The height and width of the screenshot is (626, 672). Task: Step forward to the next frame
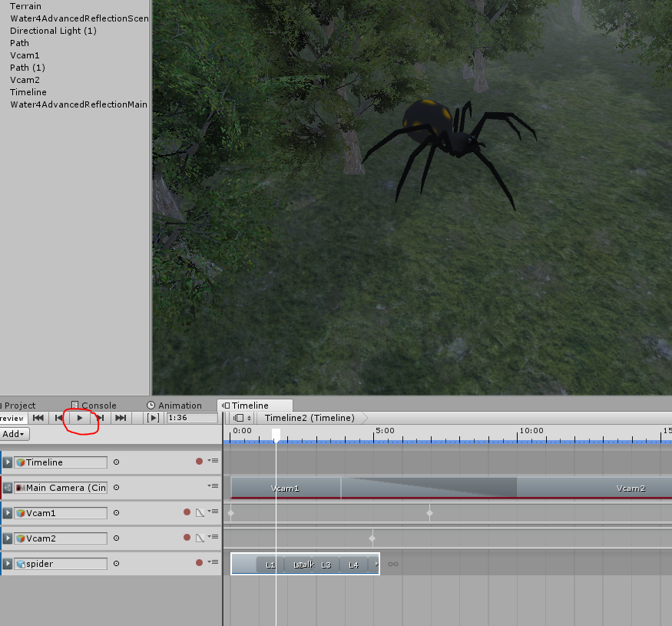tap(101, 418)
